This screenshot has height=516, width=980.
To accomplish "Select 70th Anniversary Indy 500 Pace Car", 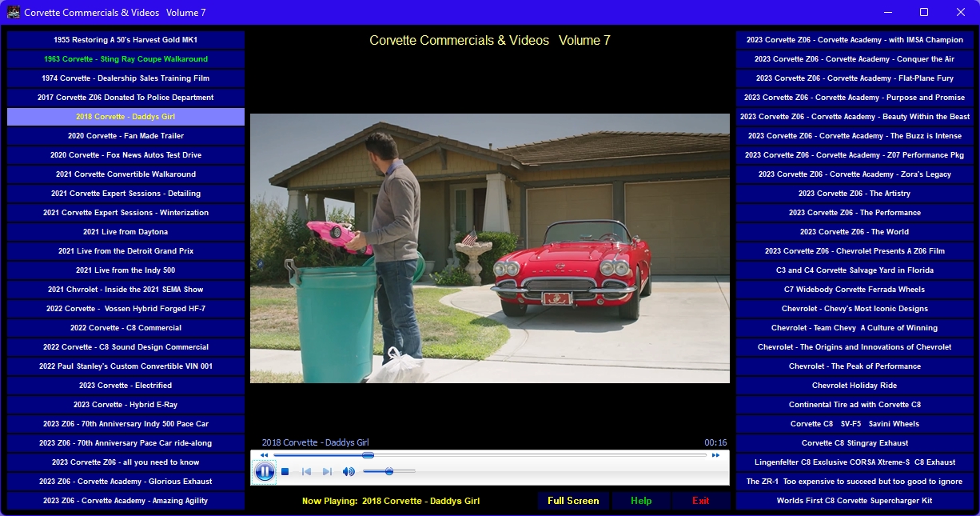I will click(x=125, y=424).
